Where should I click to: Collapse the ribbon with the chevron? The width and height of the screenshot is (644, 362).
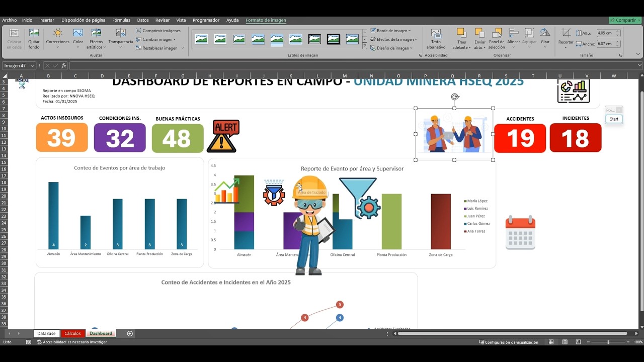pos(638,54)
